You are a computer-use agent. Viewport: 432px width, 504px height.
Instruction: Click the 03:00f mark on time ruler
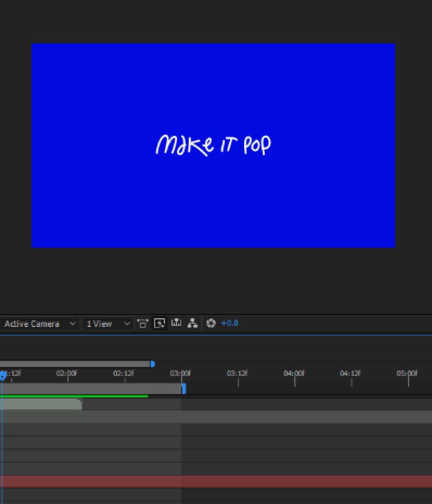180,373
